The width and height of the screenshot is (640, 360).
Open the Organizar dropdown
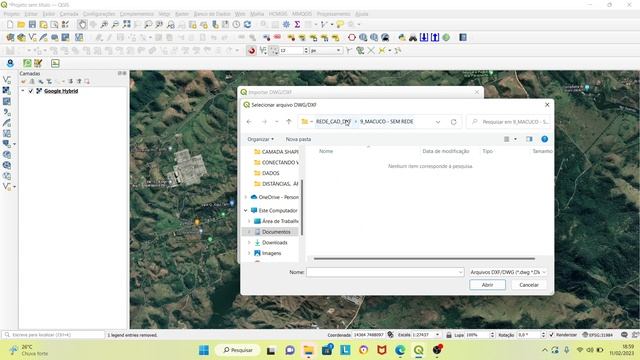260,139
